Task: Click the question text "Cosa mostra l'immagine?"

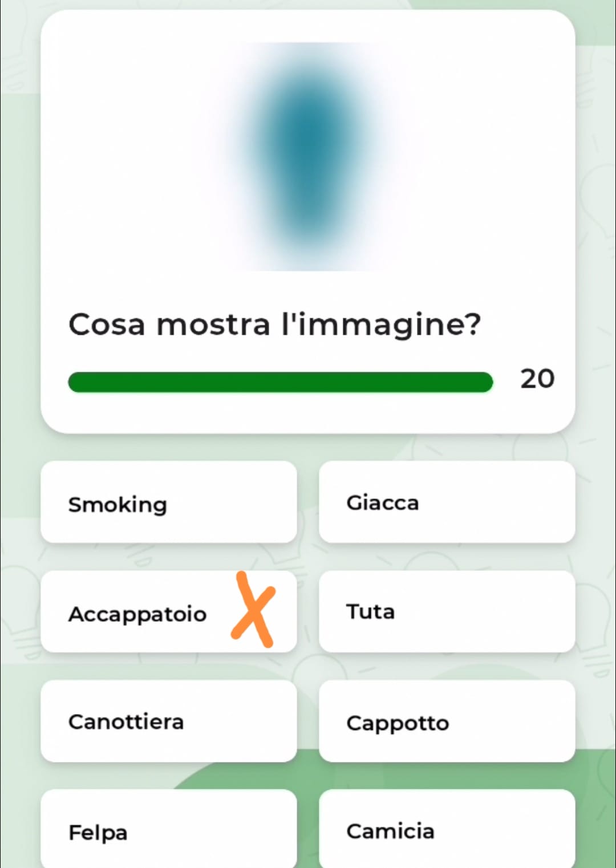Action: click(274, 325)
